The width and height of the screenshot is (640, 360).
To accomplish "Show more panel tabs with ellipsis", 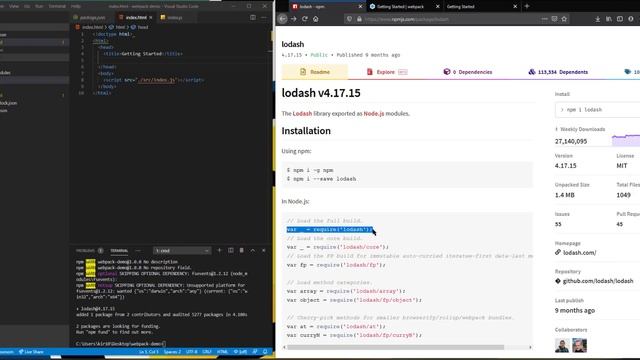I will tap(138, 251).
